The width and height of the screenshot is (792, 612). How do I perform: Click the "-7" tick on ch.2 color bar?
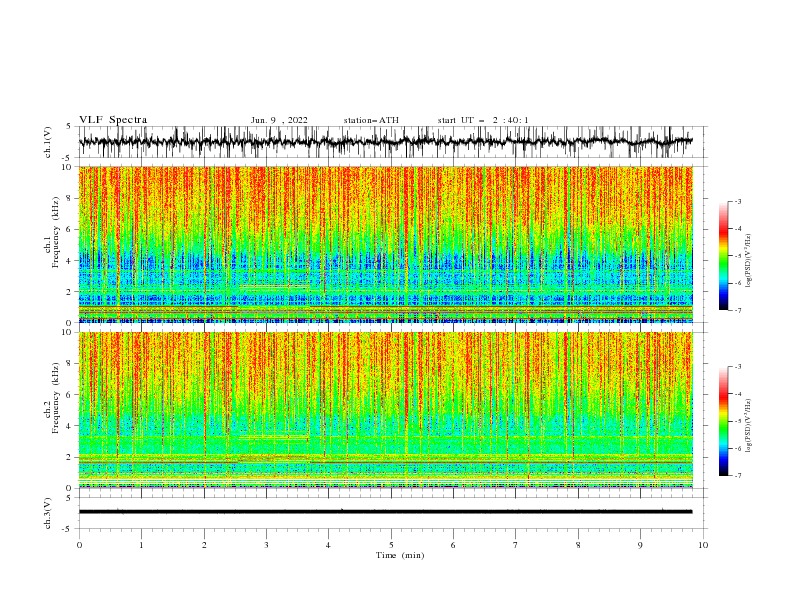(737, 475)
